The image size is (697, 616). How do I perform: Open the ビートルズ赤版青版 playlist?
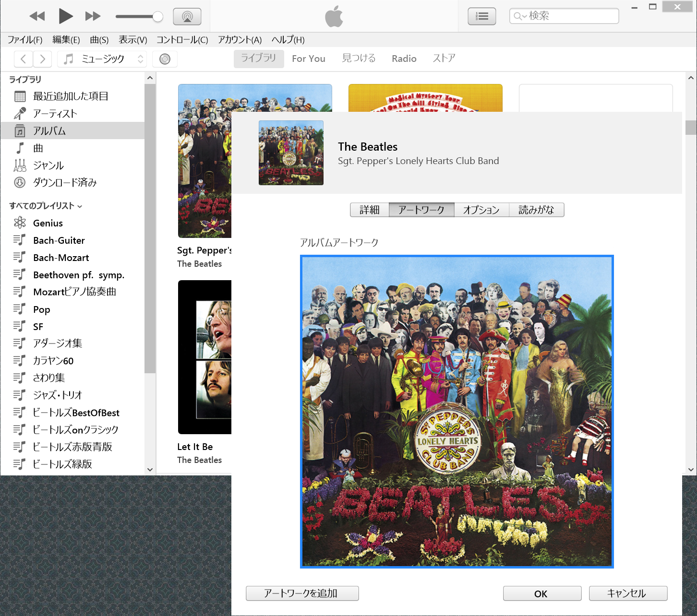click(72, 447)
